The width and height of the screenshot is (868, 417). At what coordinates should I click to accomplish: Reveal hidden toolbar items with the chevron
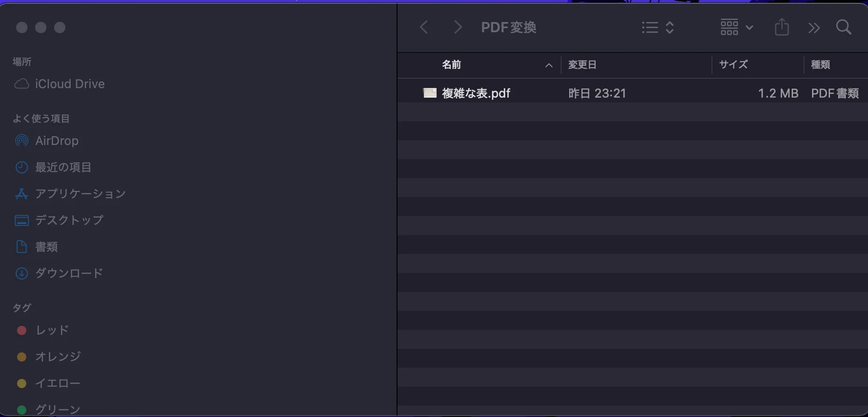[813, 27]
